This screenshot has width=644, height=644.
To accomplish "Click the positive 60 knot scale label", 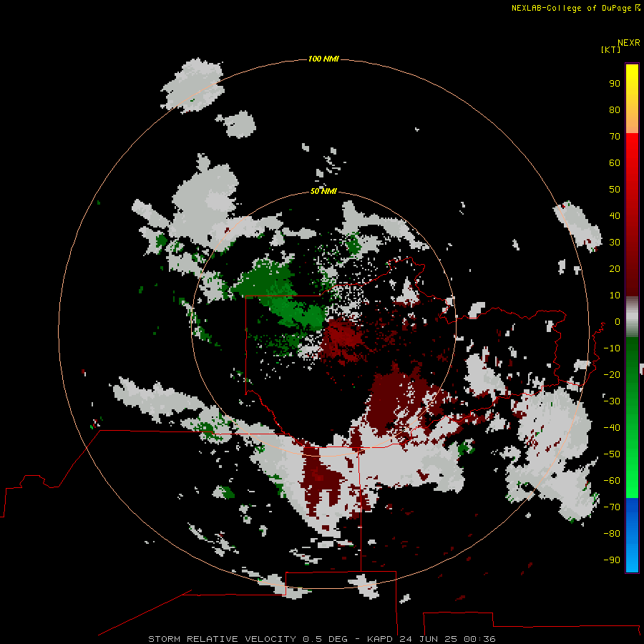I will (x=615, y=162).
